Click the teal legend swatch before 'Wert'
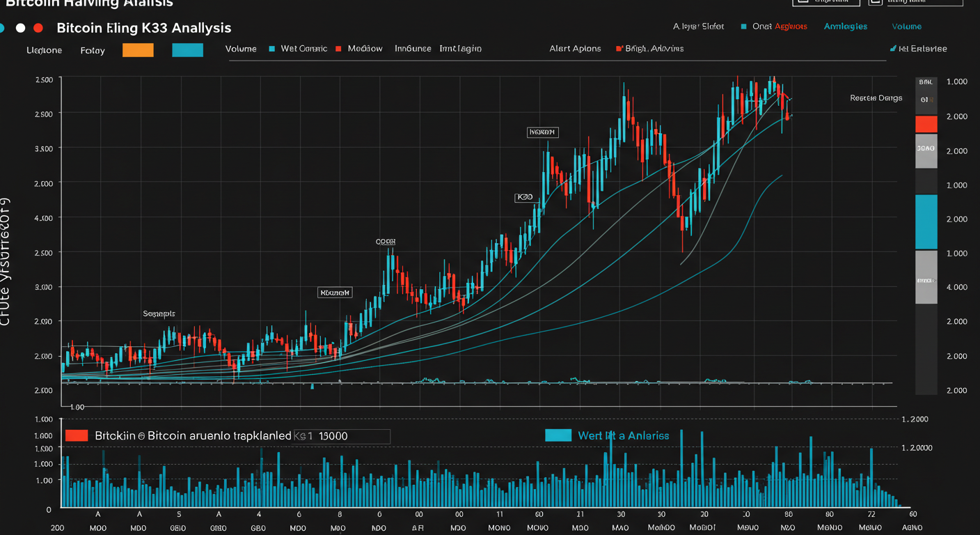980x535 pixels. pyautogui.click(x=558, y=435)
